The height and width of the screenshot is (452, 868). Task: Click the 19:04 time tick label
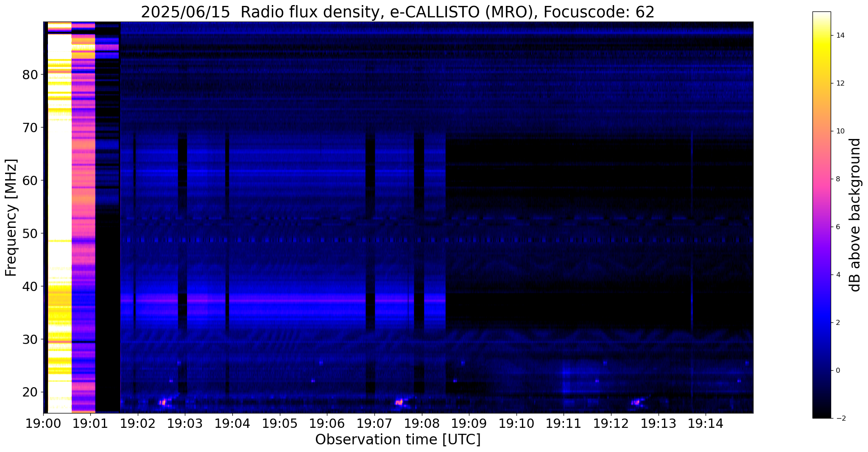click(x=232, y=423)
